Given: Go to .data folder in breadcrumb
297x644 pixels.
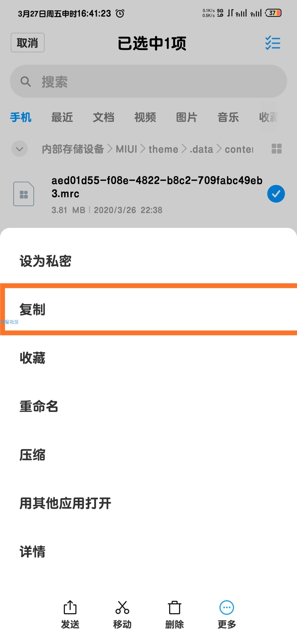Looking at the screenshot, I should click(201, 149).
